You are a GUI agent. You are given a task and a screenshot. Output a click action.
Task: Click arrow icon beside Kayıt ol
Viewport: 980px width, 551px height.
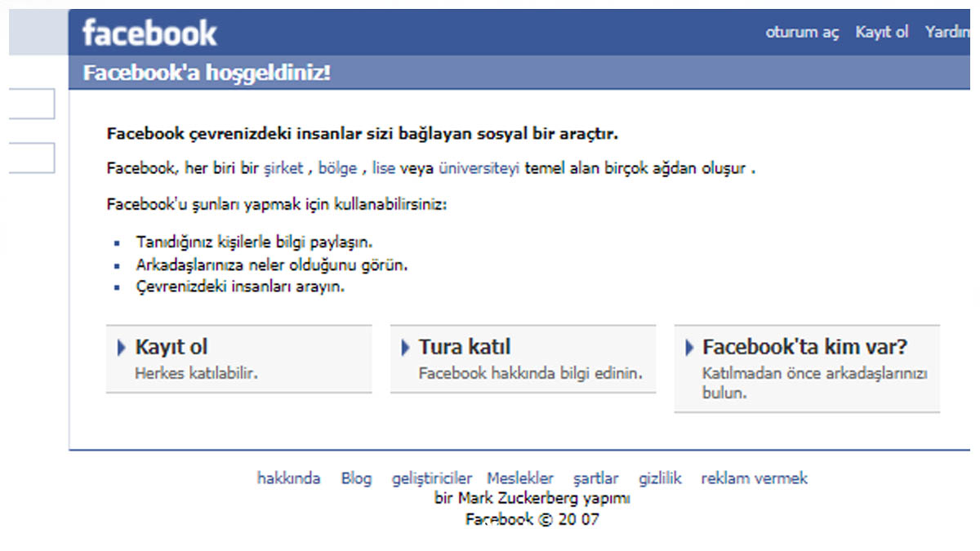122,348
